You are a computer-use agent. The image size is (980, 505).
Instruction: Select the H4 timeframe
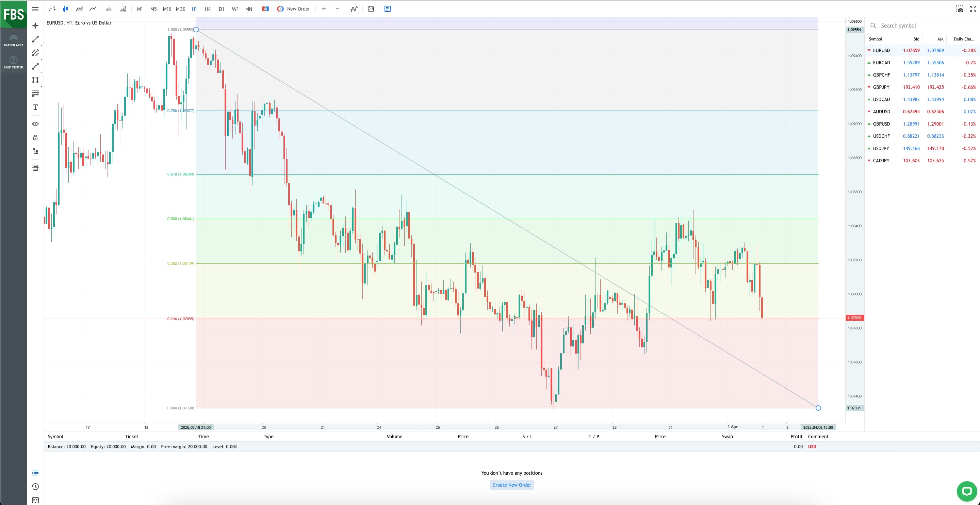208,9
